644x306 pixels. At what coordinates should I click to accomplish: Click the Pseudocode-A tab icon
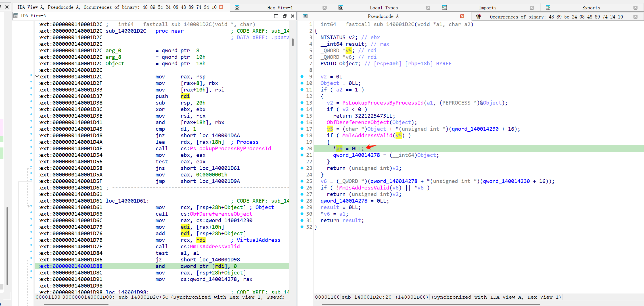point(305,16)
